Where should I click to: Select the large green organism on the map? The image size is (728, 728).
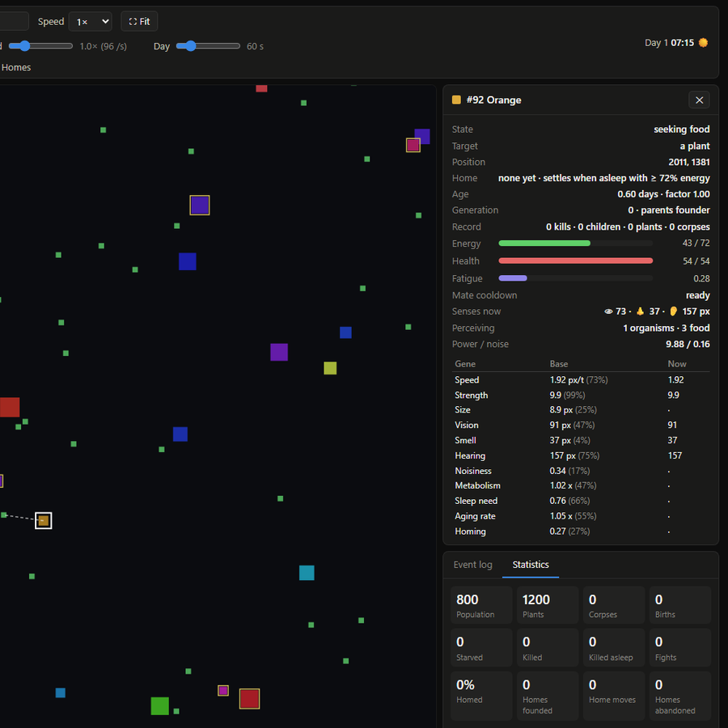point(159,705)
